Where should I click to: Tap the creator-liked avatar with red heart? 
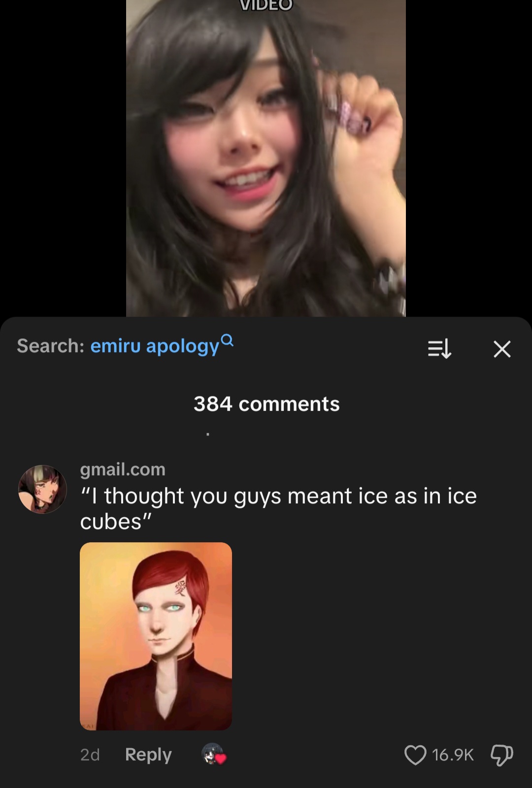click(x=214, y=754)
